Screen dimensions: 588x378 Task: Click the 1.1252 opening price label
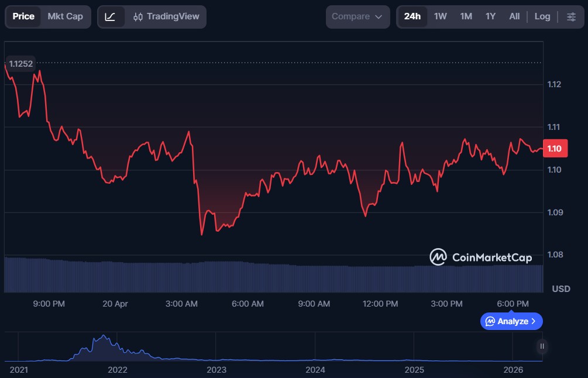21,63
